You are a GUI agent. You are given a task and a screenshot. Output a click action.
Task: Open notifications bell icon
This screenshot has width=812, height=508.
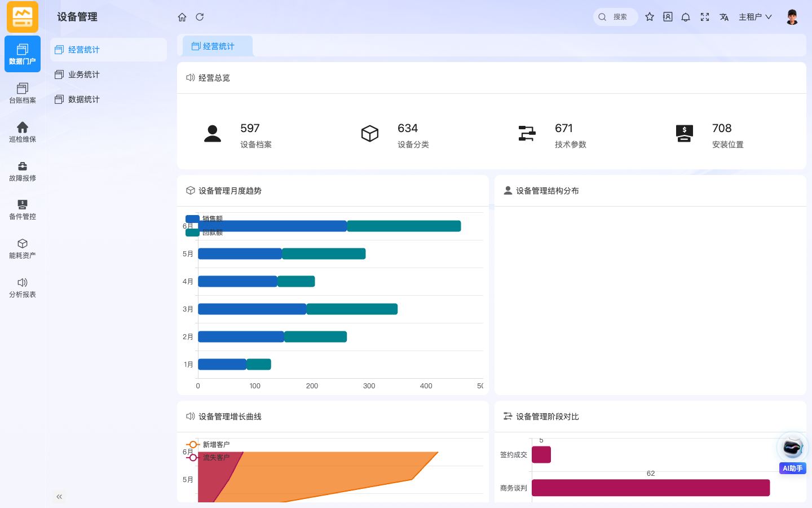tap(686, 17)
